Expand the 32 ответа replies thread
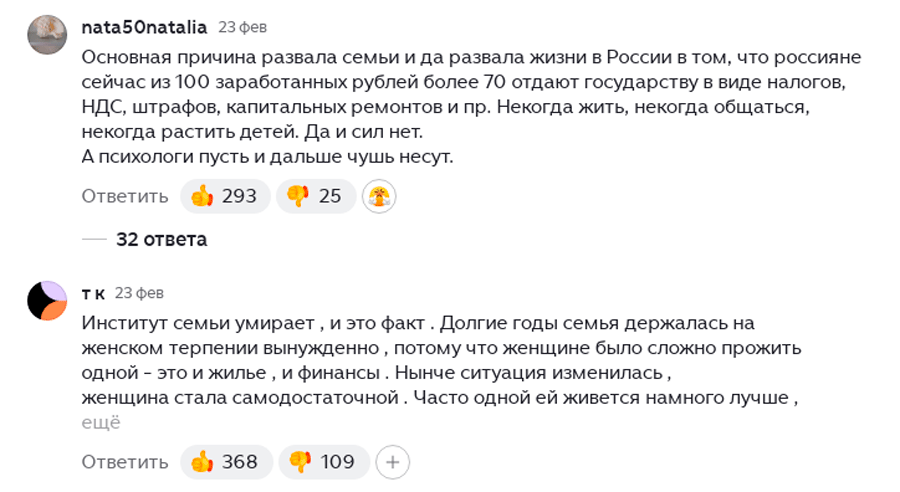Viewport: 900px width, 492px height. [161, 240]
